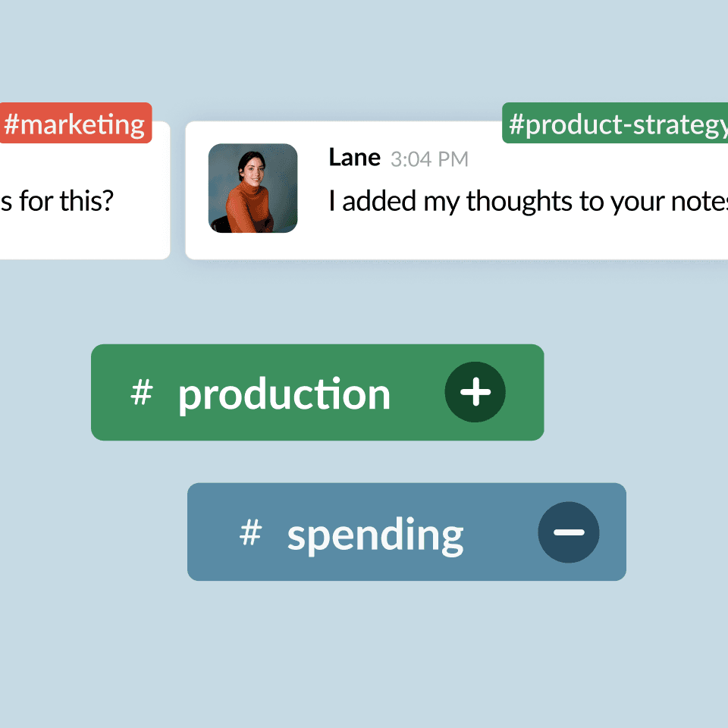The height and width of the screenshot is (728, 728).
Task: Click the word 'production' in green pill
Action: [284, 395]
